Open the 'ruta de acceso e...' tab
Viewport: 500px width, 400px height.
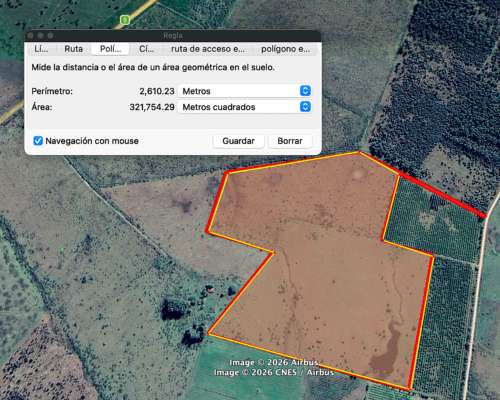pos(208,49)
